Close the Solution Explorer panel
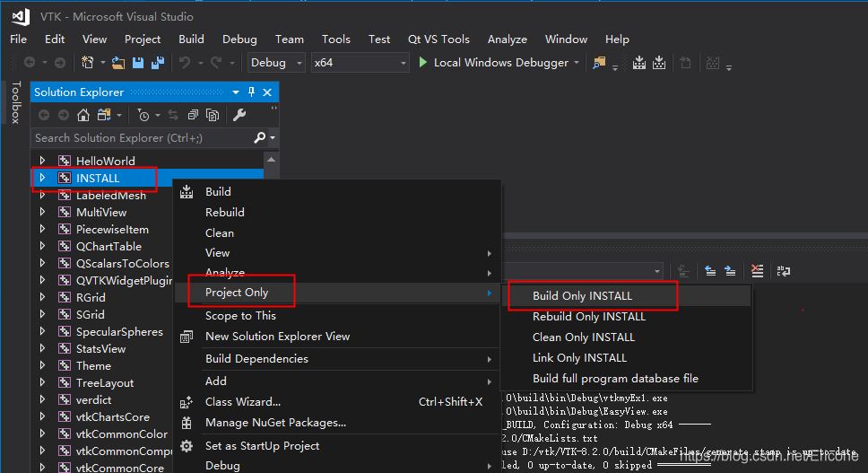The width and height of the screenshot is (868, 473). tap(267, 92)
